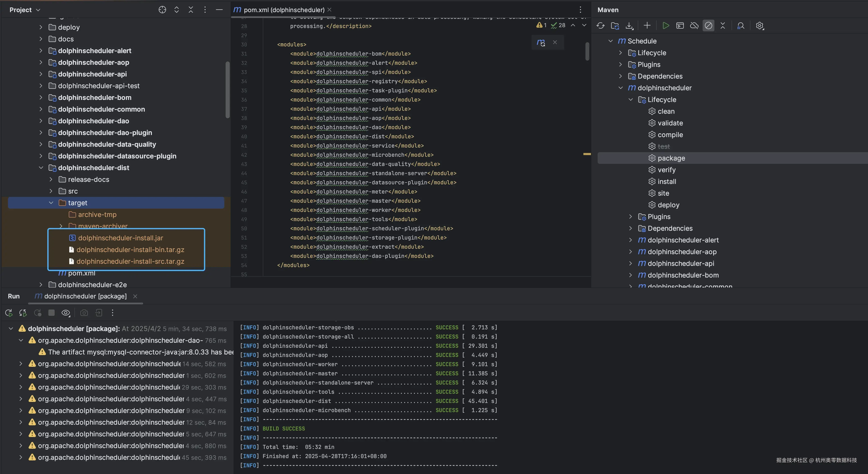
Task: Download sources and documentation in Maven panel
Action: pos(629,25)
